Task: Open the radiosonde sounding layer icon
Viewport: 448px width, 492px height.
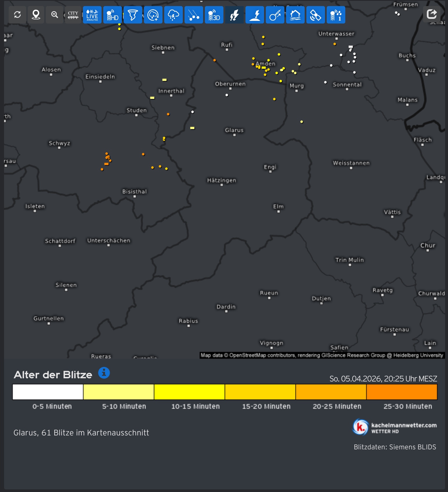Action: pos(275,15)
